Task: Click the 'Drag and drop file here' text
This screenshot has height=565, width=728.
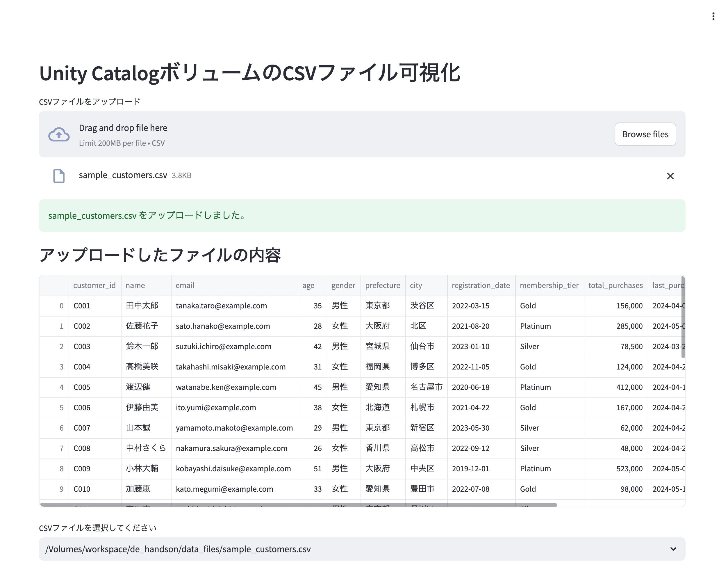Action: [123, 128]
